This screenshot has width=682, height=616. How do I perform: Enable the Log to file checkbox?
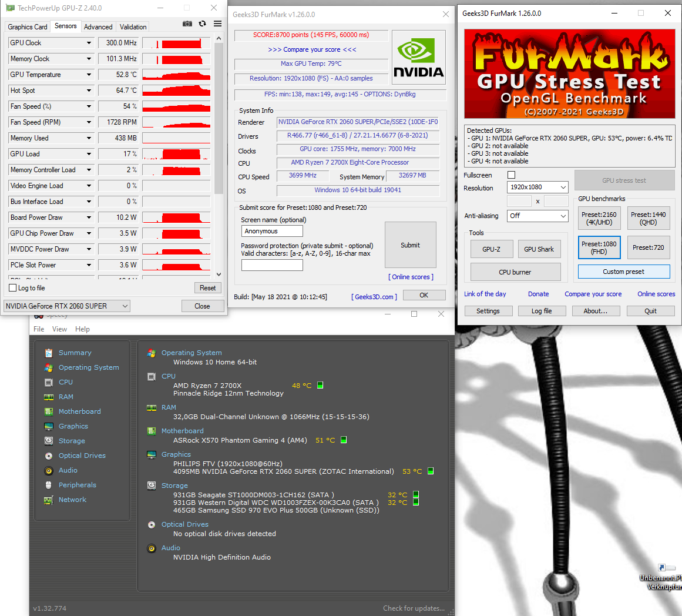pyautogui.click(x=13, y=288)
